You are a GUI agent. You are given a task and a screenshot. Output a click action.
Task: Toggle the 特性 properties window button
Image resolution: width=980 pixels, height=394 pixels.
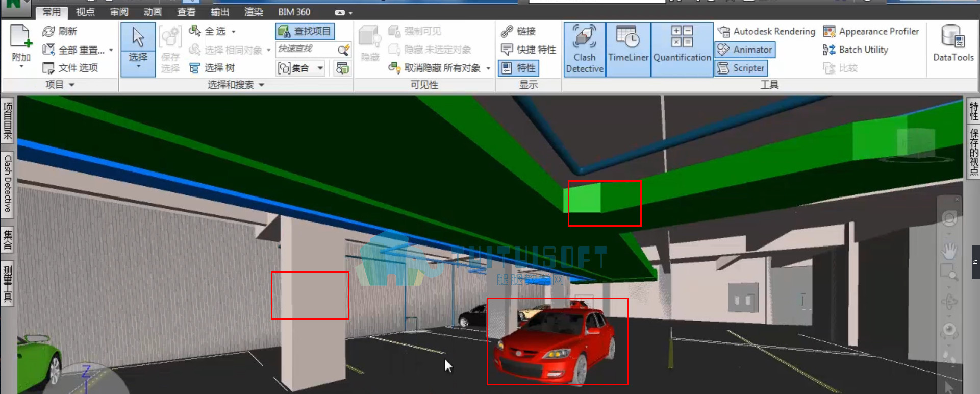tap(518, 68)
